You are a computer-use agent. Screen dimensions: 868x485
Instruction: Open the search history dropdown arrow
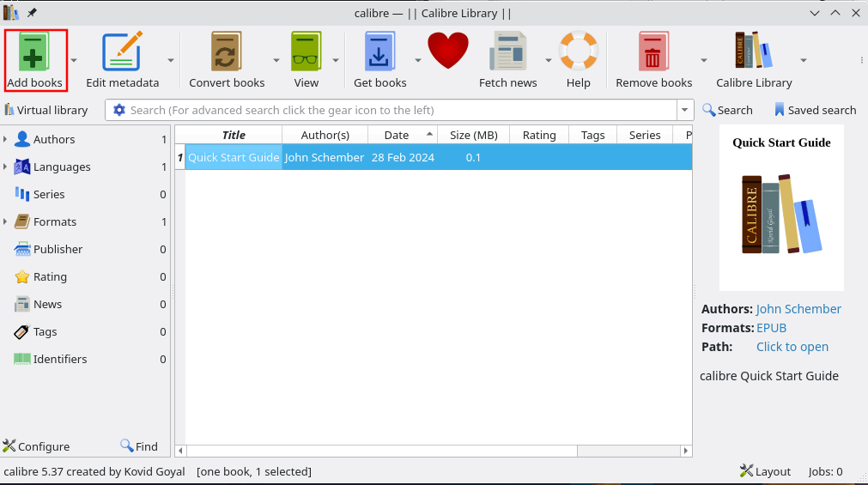[685, 110]
